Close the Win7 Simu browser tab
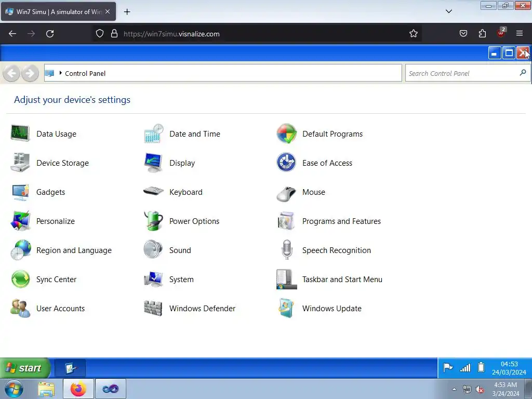The height and width of the screenshot is (399, 532). coord(108,11)
